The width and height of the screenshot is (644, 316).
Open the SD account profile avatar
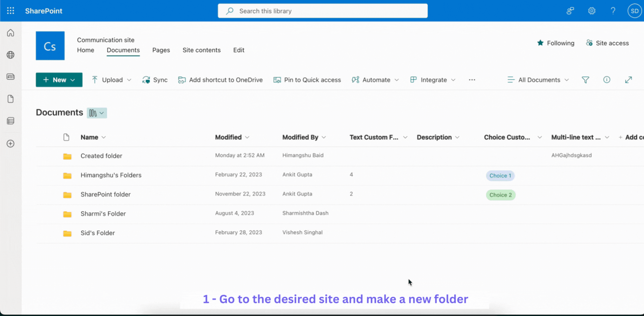634,11
